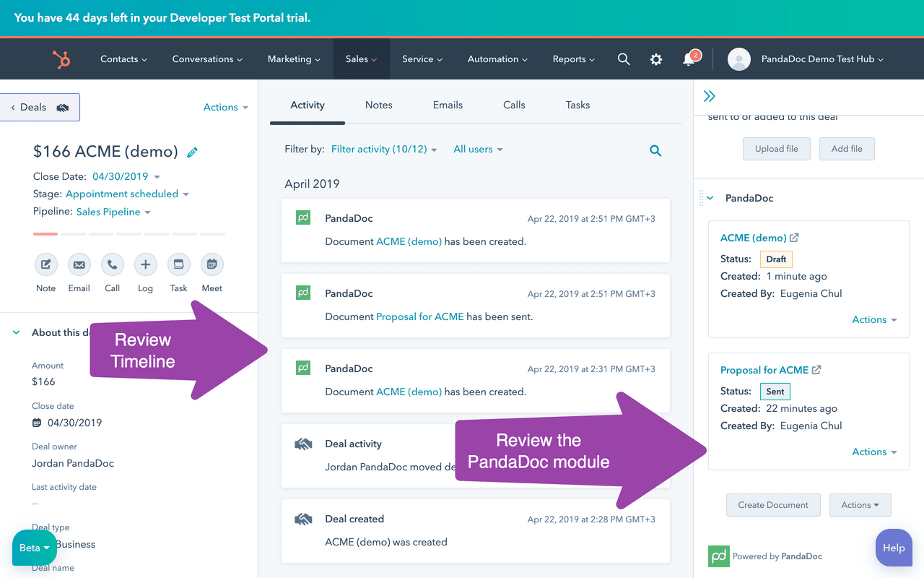Open the Help button
The image size is (924, 578).
pyautogui.click(x=894, y=548)
